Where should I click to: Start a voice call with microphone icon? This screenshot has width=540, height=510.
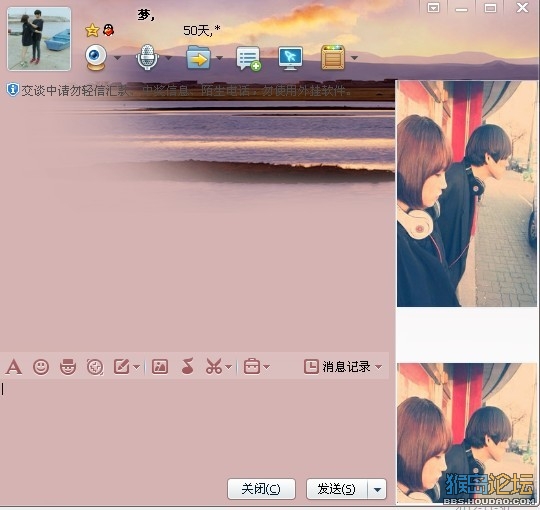147,58
